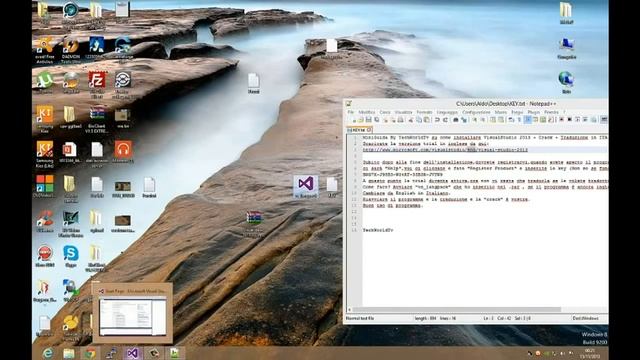The image size is (640, 360).
Task: Click the Save icon in Notepad++ toolbar
Action: (368, 120)
